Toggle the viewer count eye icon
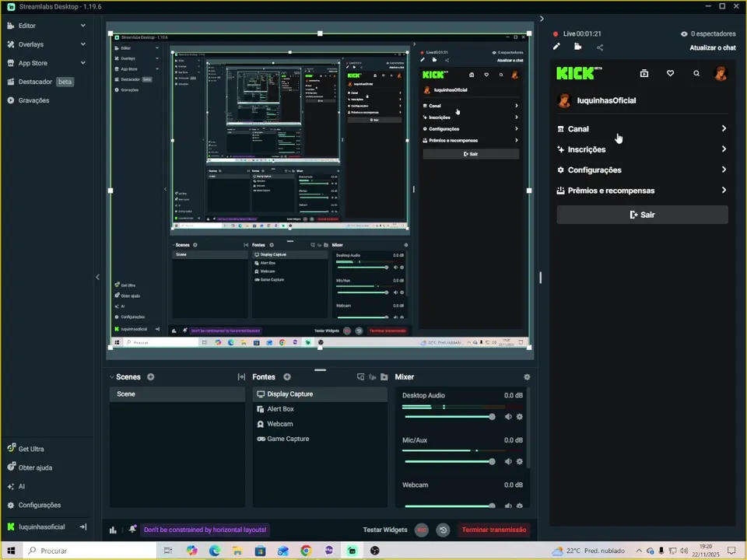 click(x=684, y=33)
